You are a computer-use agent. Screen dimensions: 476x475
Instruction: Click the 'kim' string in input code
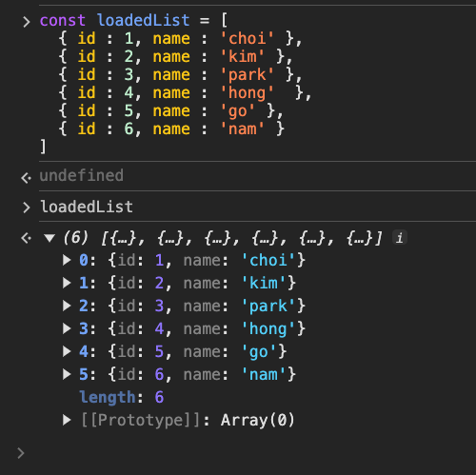243,57
